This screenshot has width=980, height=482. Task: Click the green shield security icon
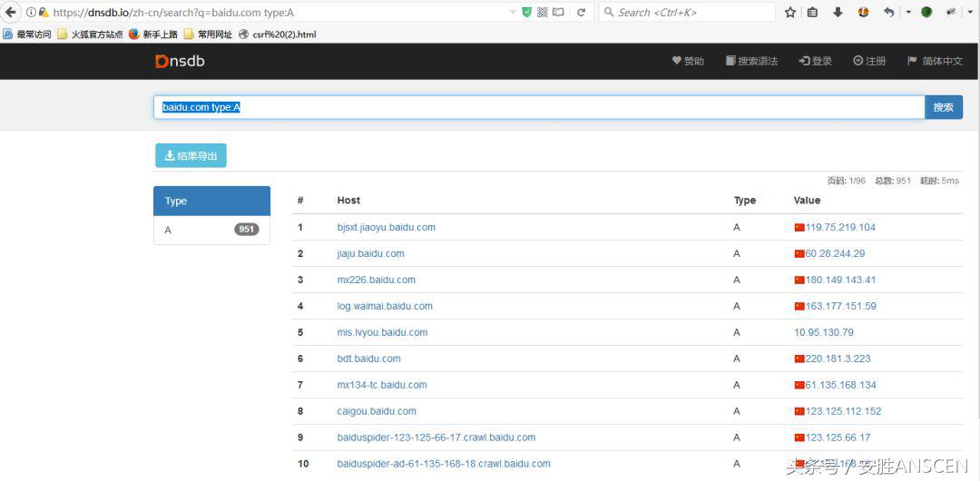pyautogui.click(x=527, y=13)
